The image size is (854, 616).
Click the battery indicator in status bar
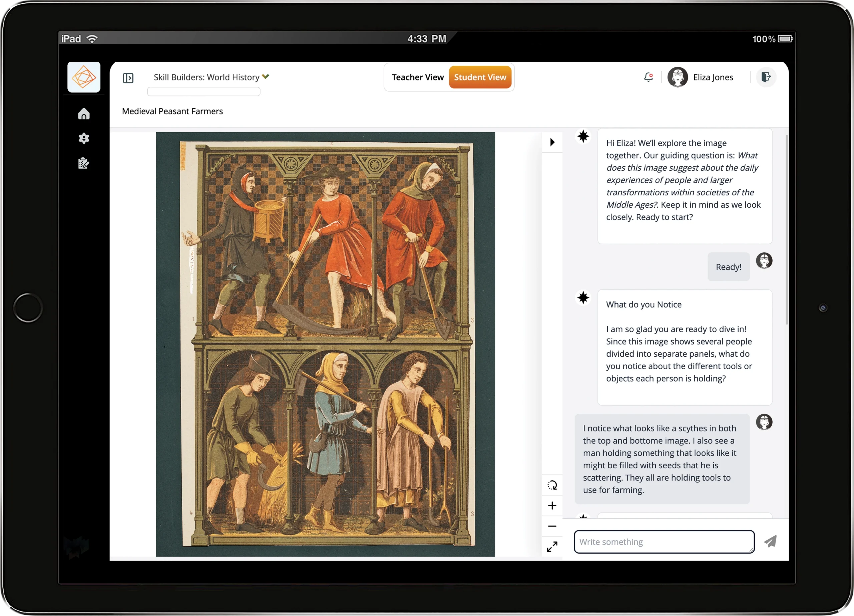786,39
